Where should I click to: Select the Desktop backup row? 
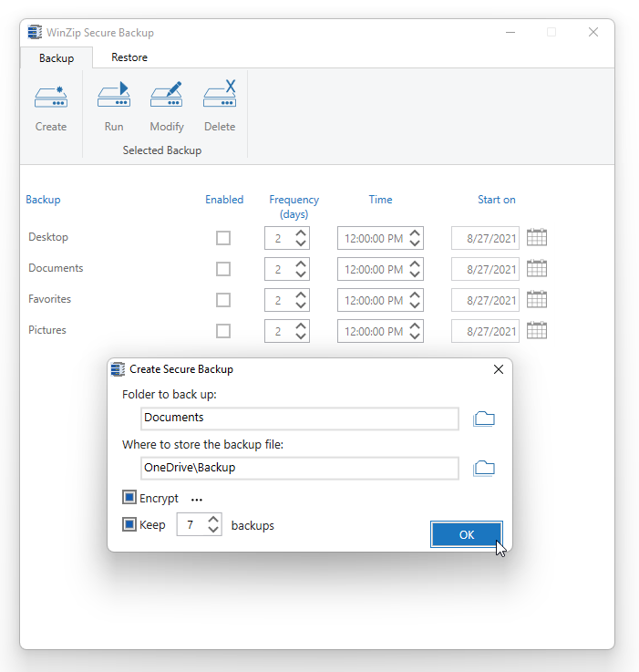tap(48, 237)
